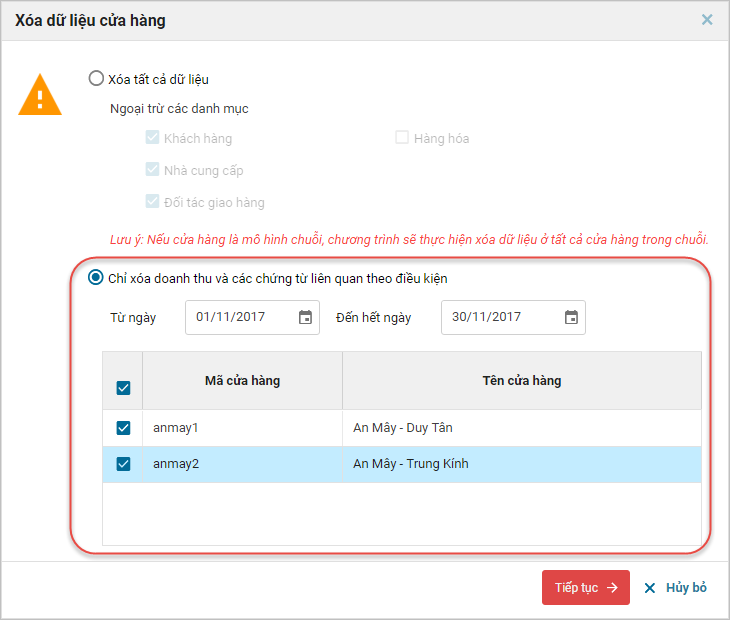730x620 pixels.
Task: Toggle the select-all stores header checkbox
Action: tap(123, 388)
